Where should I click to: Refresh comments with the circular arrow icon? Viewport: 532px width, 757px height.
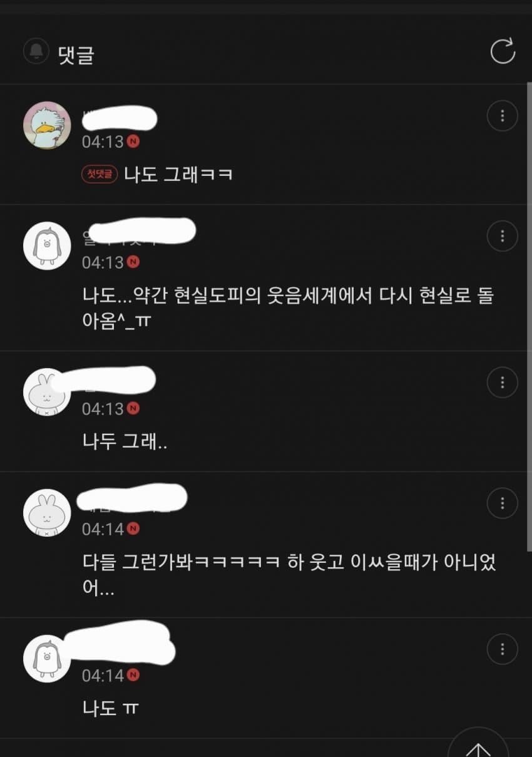502,51
